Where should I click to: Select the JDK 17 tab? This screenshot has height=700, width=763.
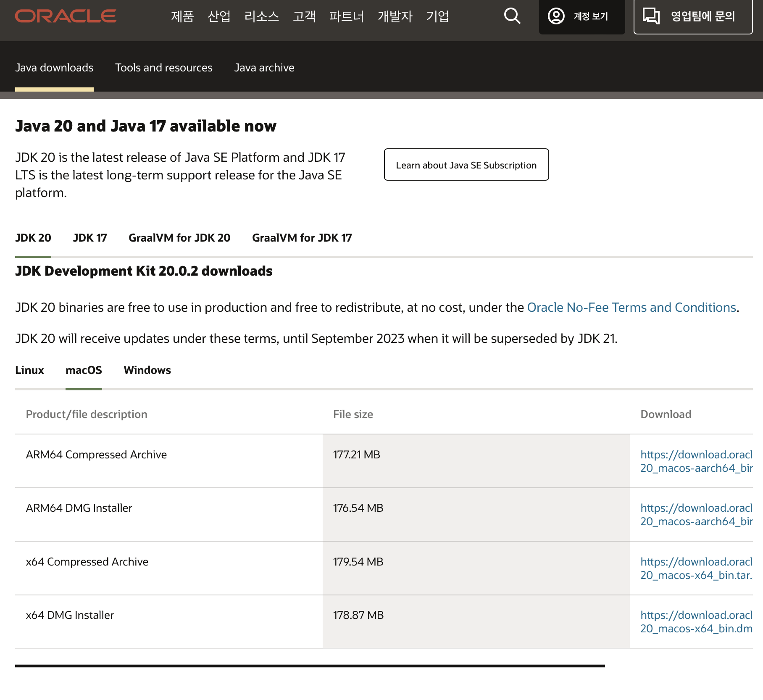pos(90,238)
